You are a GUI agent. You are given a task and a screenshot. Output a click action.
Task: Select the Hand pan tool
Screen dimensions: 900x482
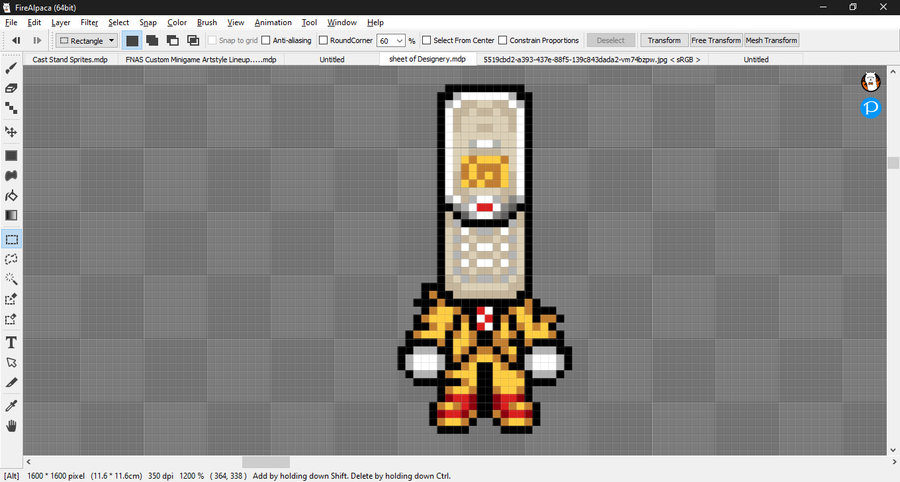point(11,426)
